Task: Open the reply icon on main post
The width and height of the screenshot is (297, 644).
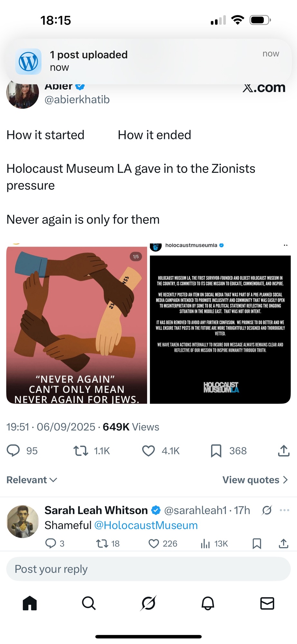Action: click(x=13, y=450)
